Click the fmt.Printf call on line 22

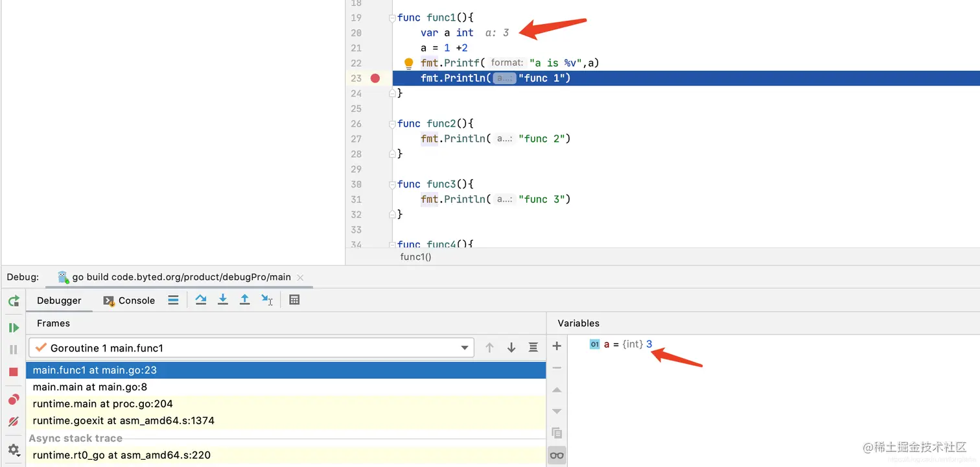(x=510, y=63)
